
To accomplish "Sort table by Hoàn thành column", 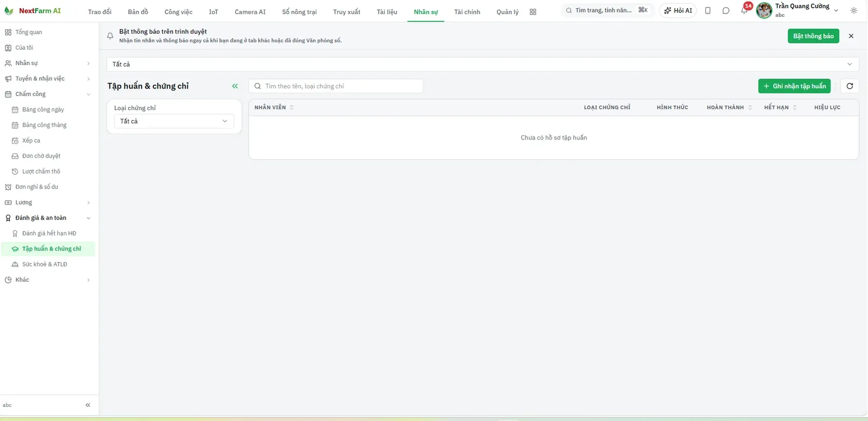I will coord(729,107).
